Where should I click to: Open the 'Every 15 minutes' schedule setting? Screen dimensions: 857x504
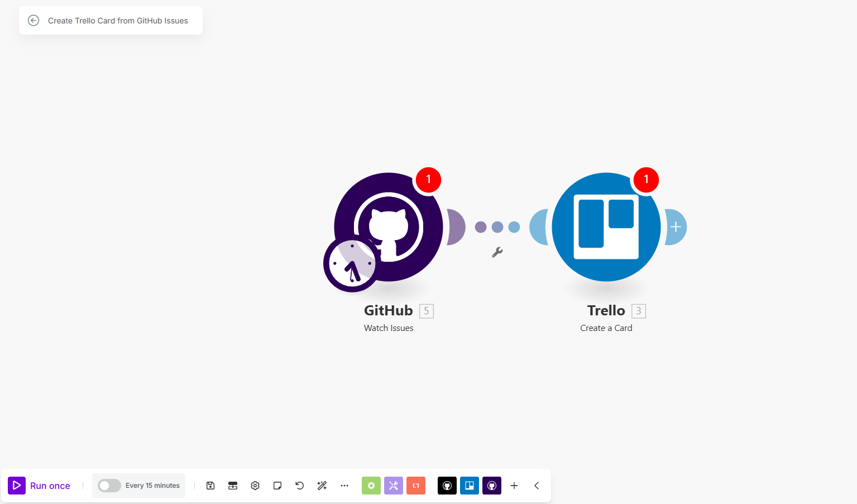[152, 486]
